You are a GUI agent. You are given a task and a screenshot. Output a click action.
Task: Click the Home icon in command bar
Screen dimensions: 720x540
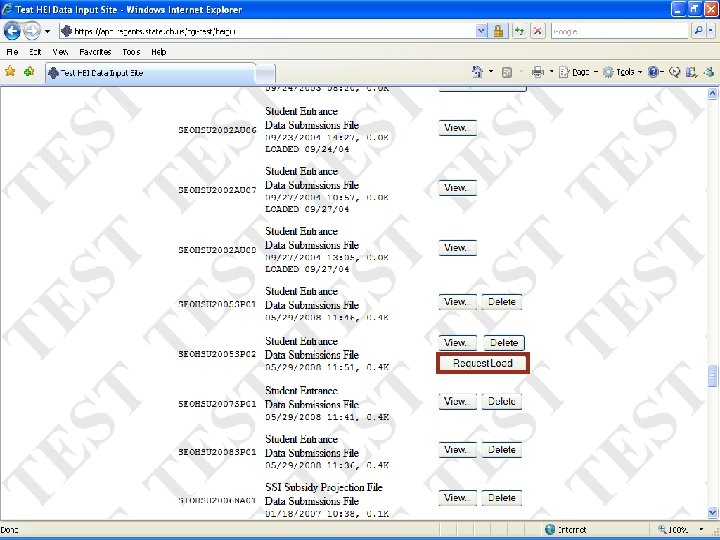tap(478, 72)
